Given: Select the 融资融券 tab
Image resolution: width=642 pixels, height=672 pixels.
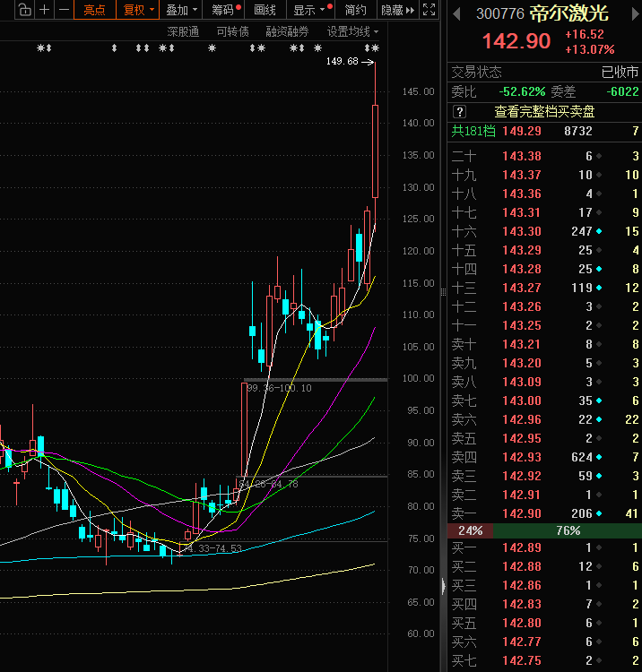Looking at the screenshot, I should point(287,31).
